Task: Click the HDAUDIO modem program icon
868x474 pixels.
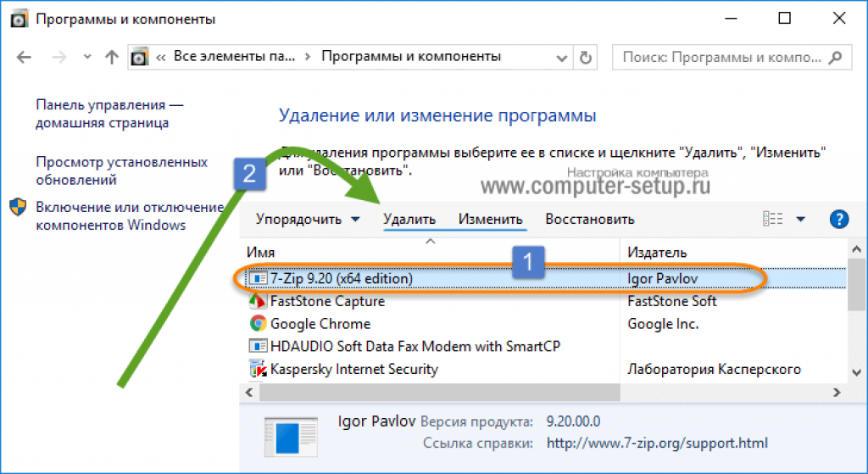Action: [x=258, y=347]
